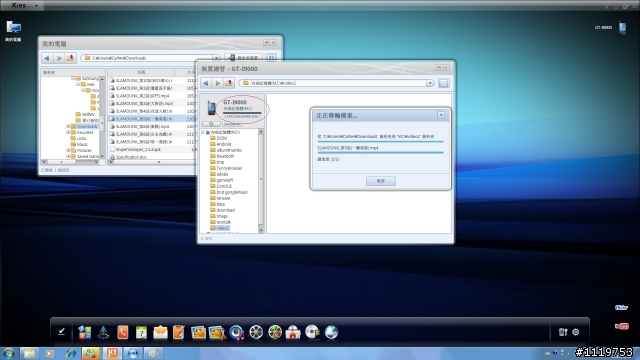
Task: Open the gray film reel video icon
Action: 256,332
